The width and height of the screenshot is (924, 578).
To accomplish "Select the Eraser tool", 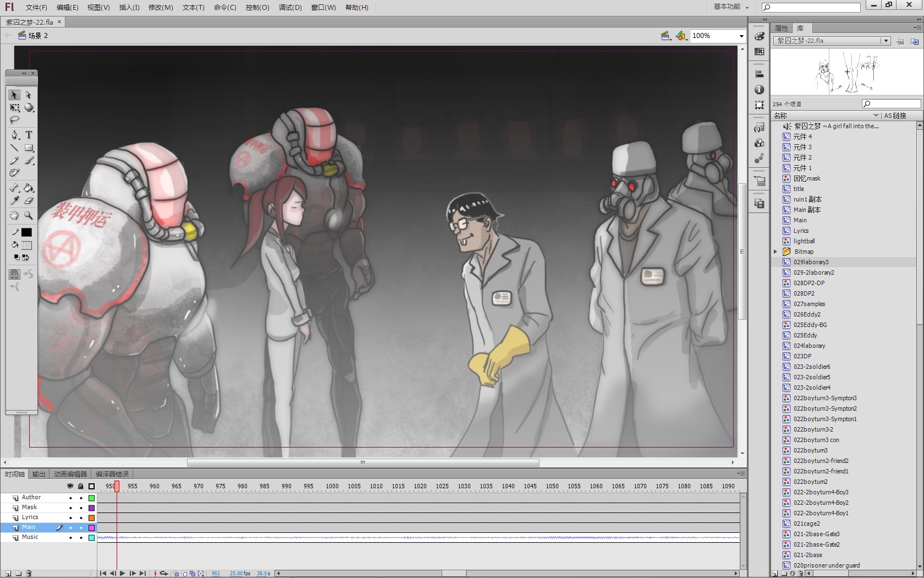I will coord(29,201).
